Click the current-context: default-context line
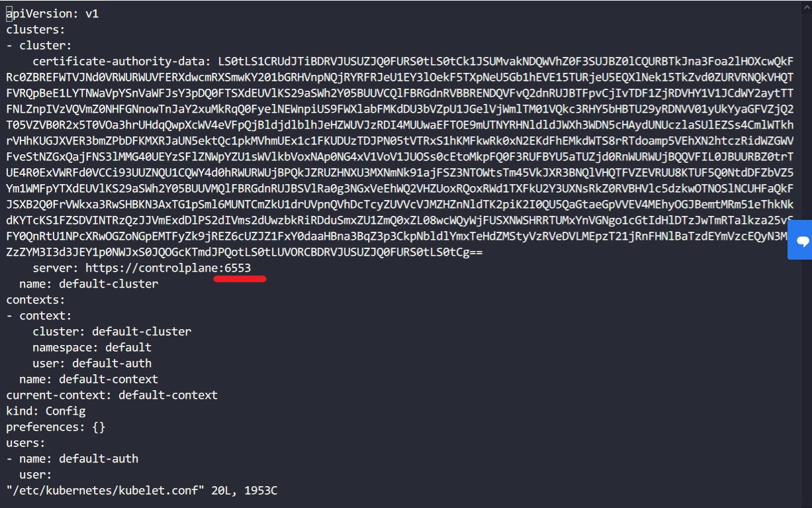812x508 pixels. point(112,395)
